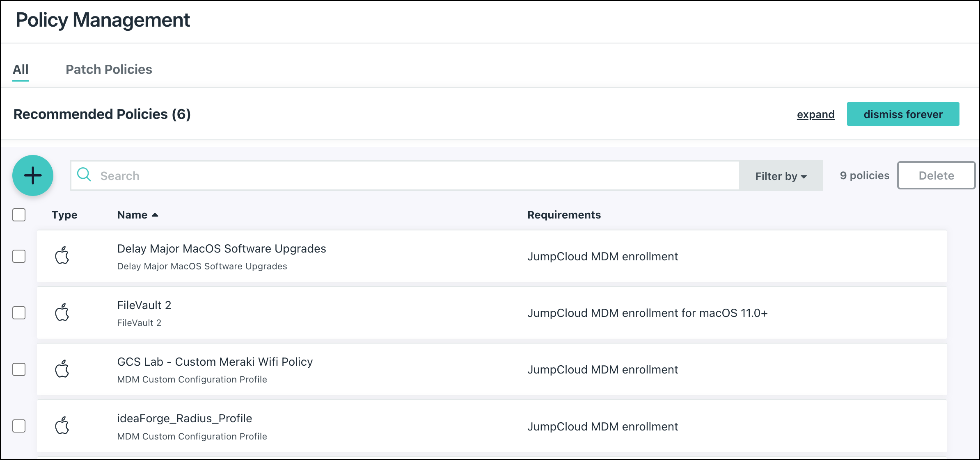The height and width of the screenshot is (460, 980).
Task: Click the Name column header label
Action: pos(132,215)
